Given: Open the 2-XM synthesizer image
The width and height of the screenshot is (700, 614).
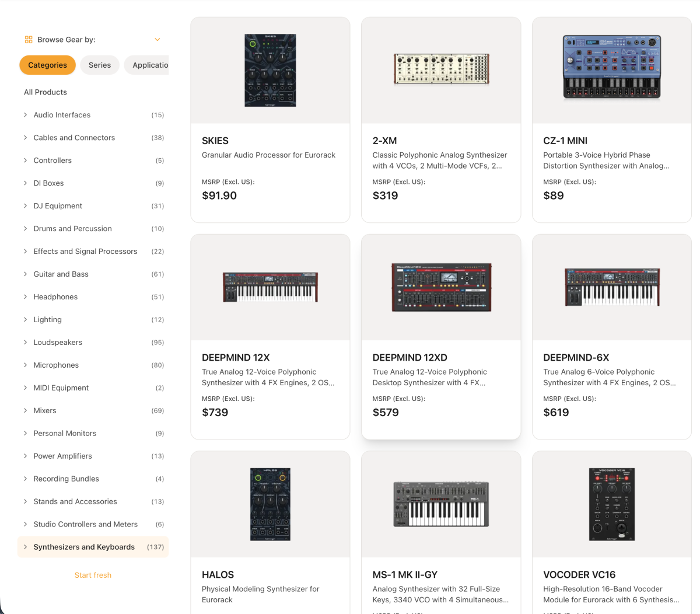Looking at the screenshot, I should coord(441,69).
